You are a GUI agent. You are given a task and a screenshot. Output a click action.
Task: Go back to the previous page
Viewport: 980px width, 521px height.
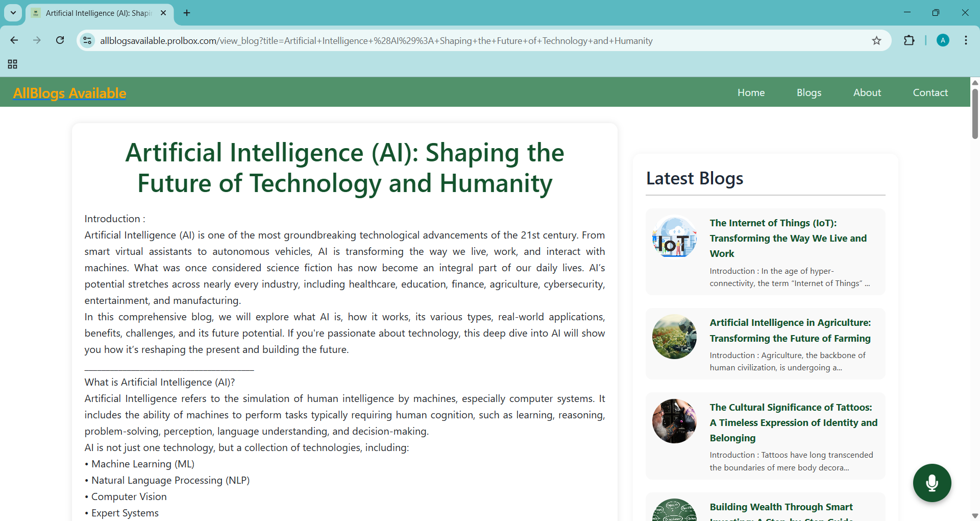pyautogui.click(x=14, y=40)
